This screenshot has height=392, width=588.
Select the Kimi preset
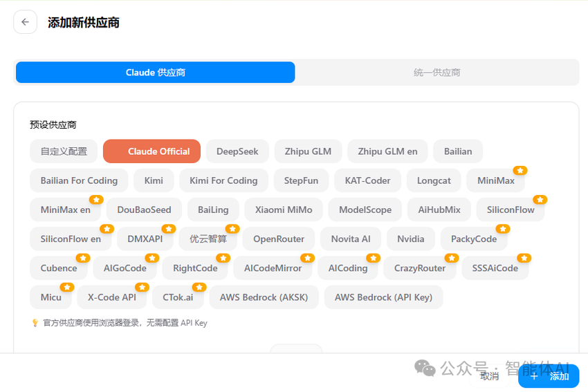[154, 180]
